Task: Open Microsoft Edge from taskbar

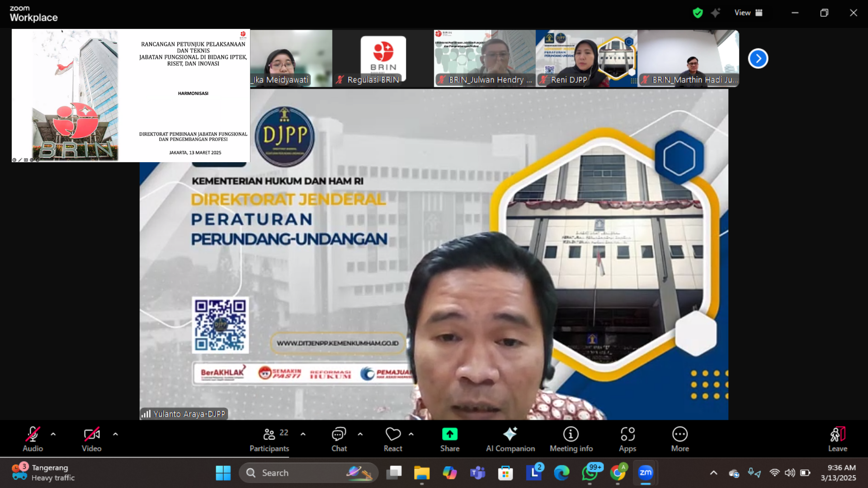Action: point(561,473)
